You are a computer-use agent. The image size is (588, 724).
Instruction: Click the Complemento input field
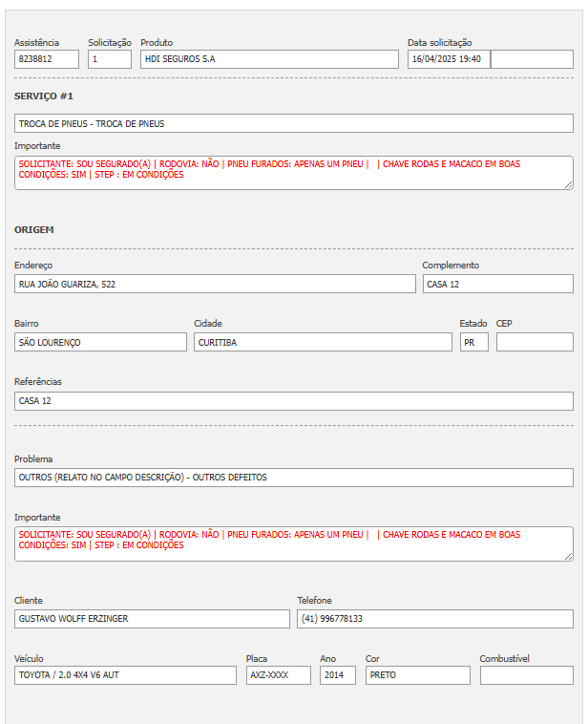point(497,284)
